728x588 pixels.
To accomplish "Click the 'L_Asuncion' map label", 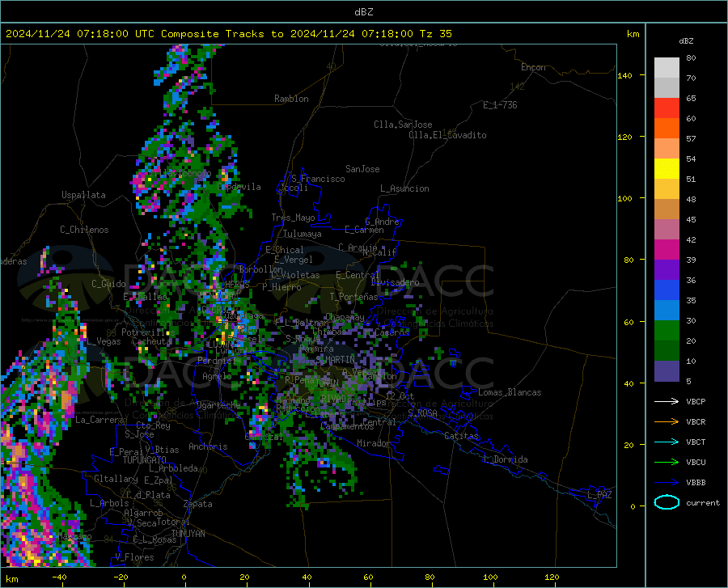I will pyautogui.click(x=404, y=188).
